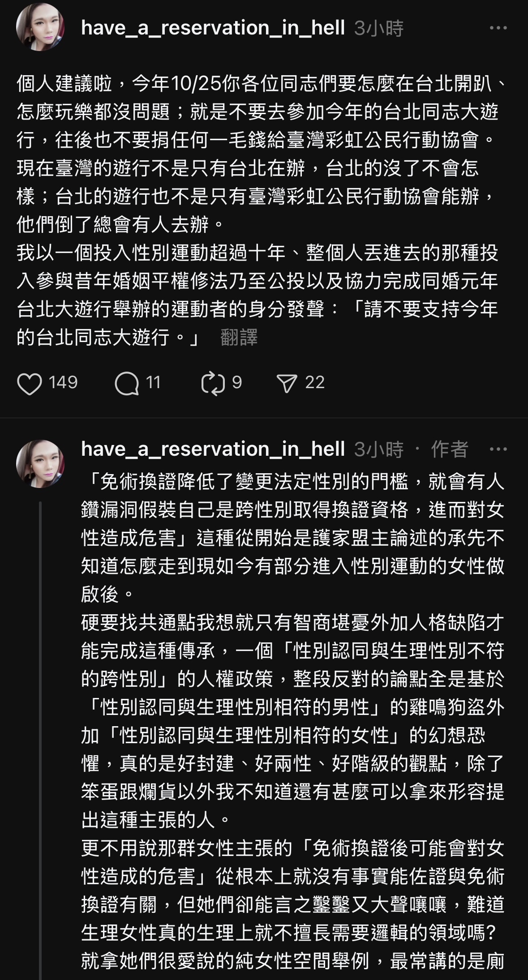This screenshot has width=528, height=980.
Task: Click the 作者 author label
Action: coord(449,449)
